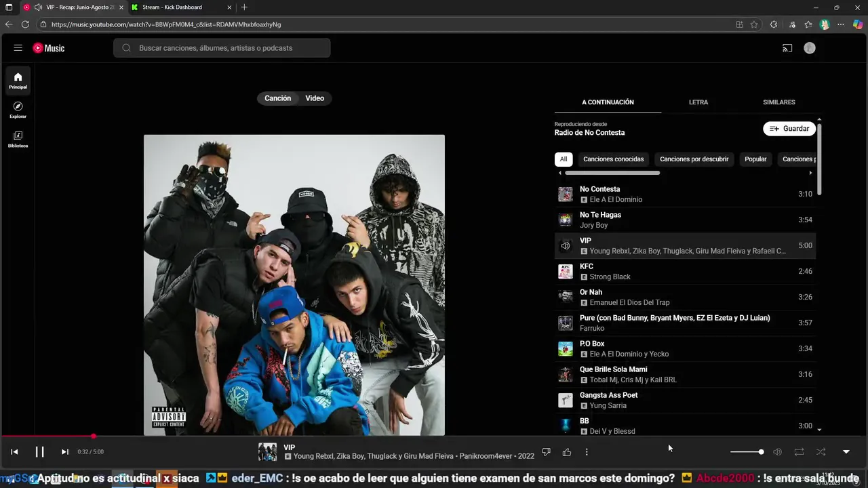
Task: Open more options for playing song
Action: click(587, 452)
